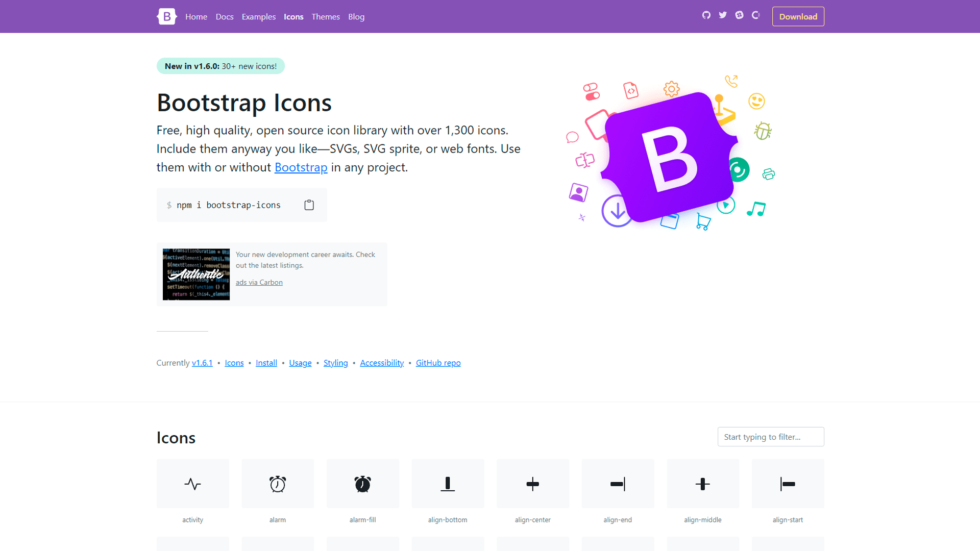Open the GitHub repo link
Image resolution: width=980 pixels, height=551 pixels.
pos(438,363)
